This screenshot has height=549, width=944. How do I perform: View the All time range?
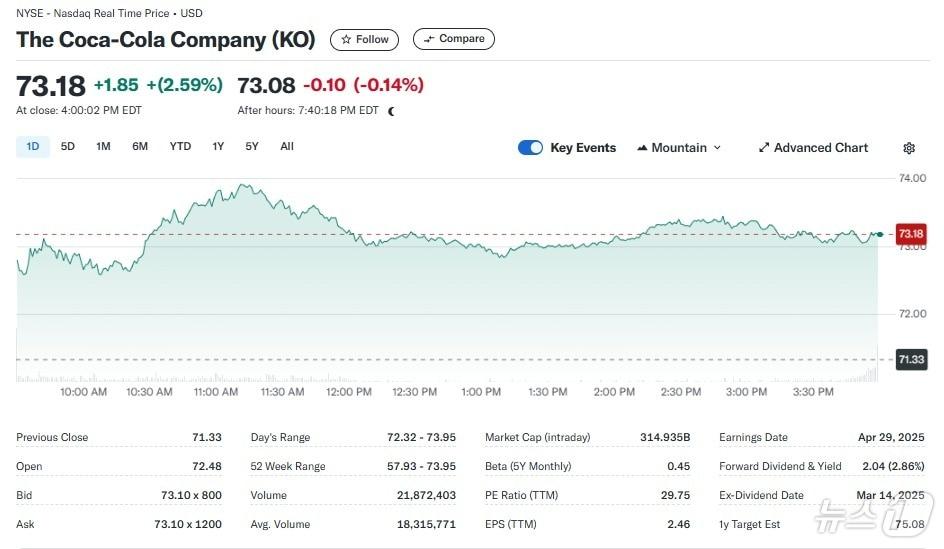tap(287, 147)
